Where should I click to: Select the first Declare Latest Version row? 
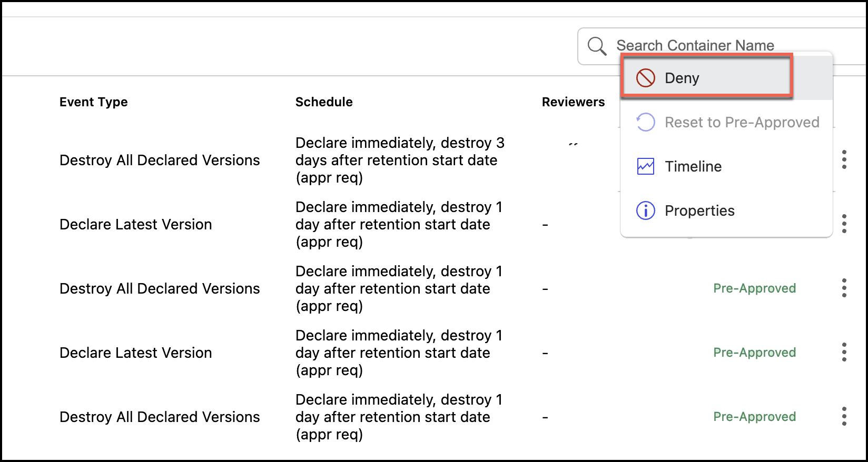(x=136, y=224)
